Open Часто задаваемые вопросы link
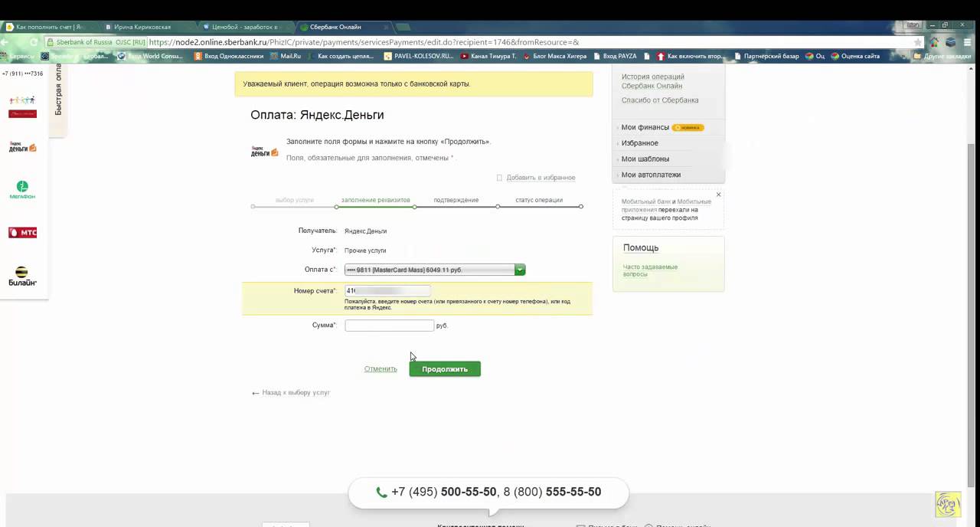Image resolution: width=980 pixels, height=527 pixels. point(650,270)
